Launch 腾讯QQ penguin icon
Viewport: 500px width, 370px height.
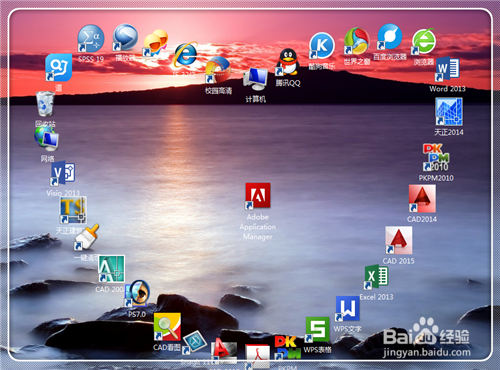(288, 62)
